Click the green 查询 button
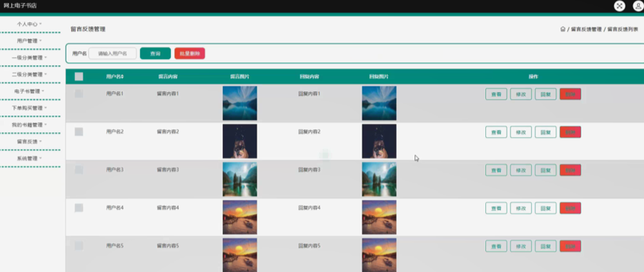Screen dimensions: 644x272 pos(155,54)
